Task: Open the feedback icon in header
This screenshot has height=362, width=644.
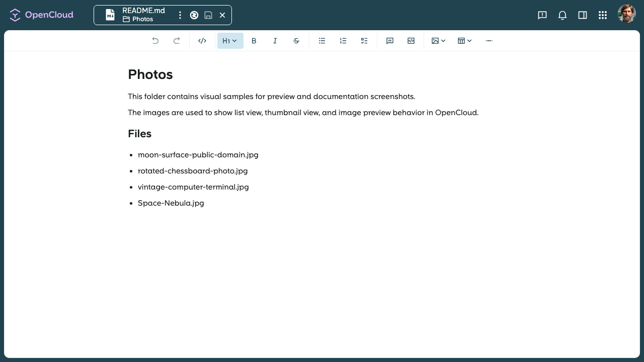Action: pyautogui.click(x=542, y=15)
